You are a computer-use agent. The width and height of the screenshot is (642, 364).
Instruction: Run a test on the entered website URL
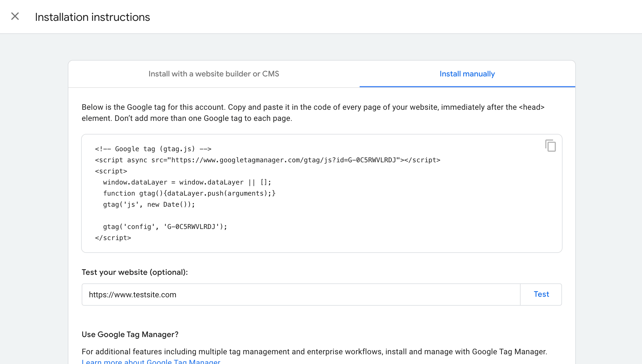(x=541, y=294)
